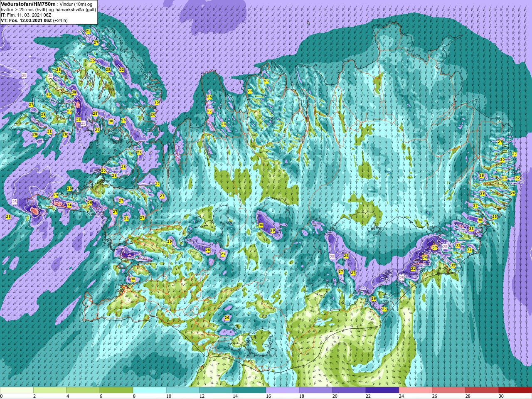Click the legend color between 2 and 4
The image size is (532, 399).
[x=50, y=390]
